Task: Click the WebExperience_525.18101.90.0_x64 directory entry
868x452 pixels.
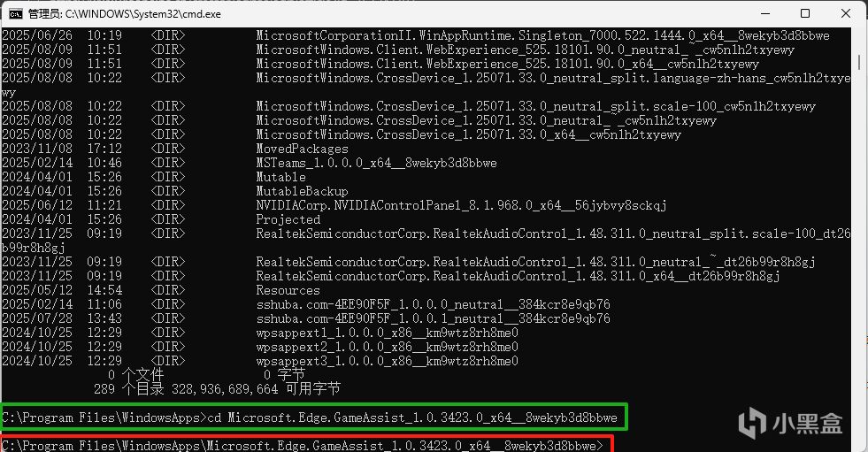Action: (x=507, y=65)
